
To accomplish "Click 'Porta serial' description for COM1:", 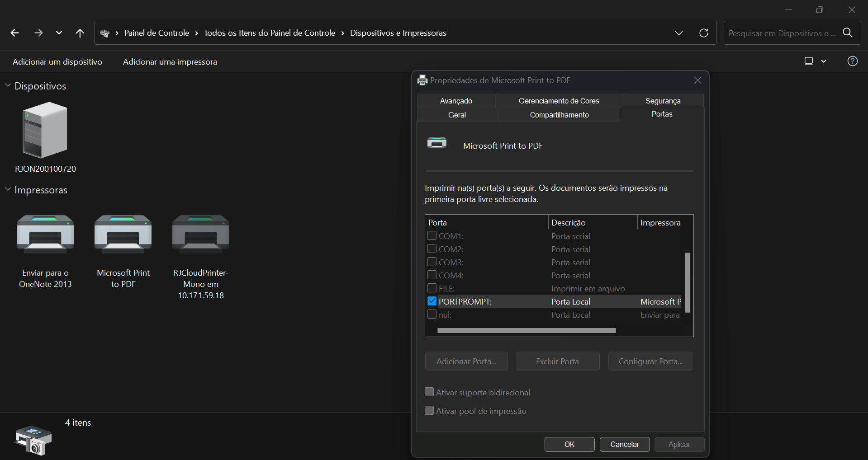I will pyautogui.click(x=571, y=236).
